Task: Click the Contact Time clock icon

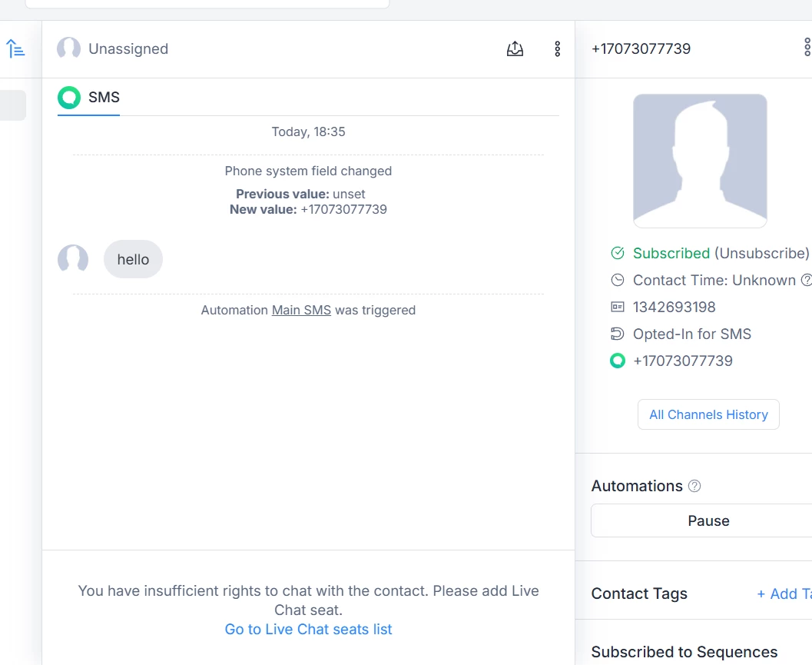Action: pyautogui.click(x=618, y=280)
